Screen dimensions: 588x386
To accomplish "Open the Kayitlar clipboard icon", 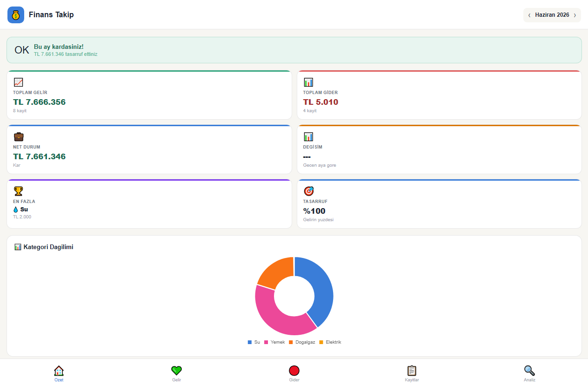I will pos(412,371).
